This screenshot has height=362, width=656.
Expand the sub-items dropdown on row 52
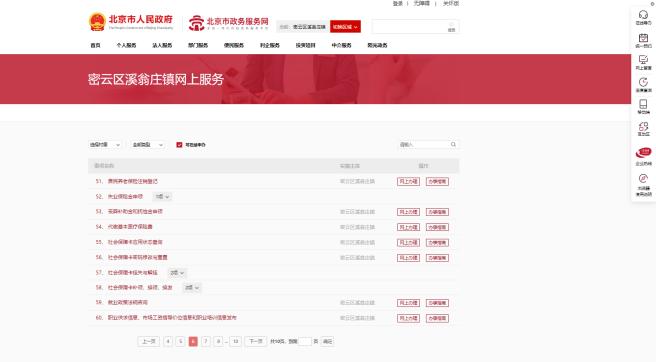coord(162,197)
